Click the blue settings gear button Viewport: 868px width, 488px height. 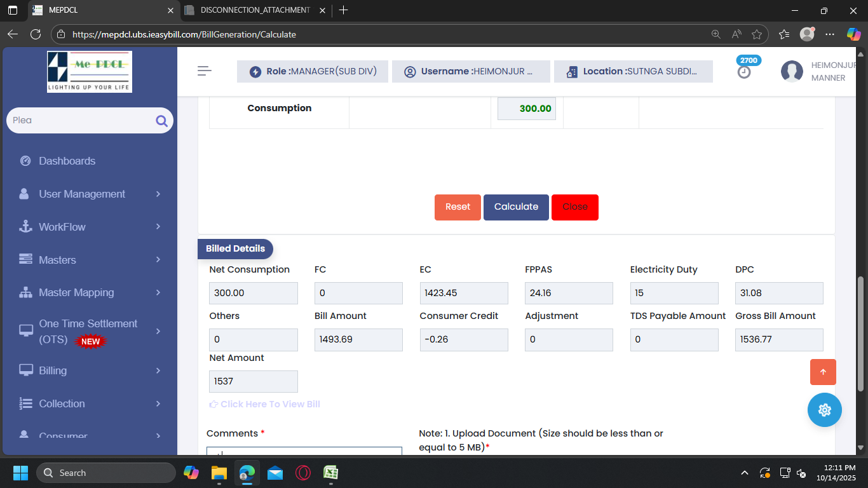(825, 410)
